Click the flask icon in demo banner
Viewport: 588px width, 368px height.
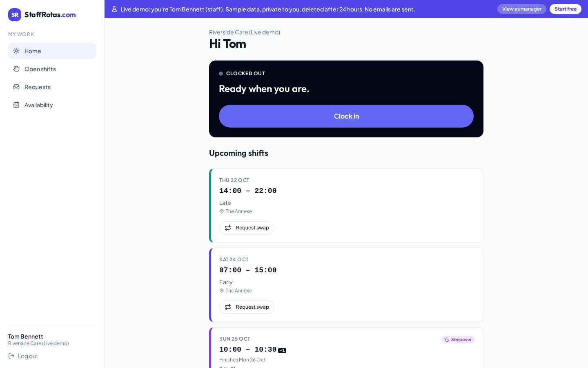point(114,9)
